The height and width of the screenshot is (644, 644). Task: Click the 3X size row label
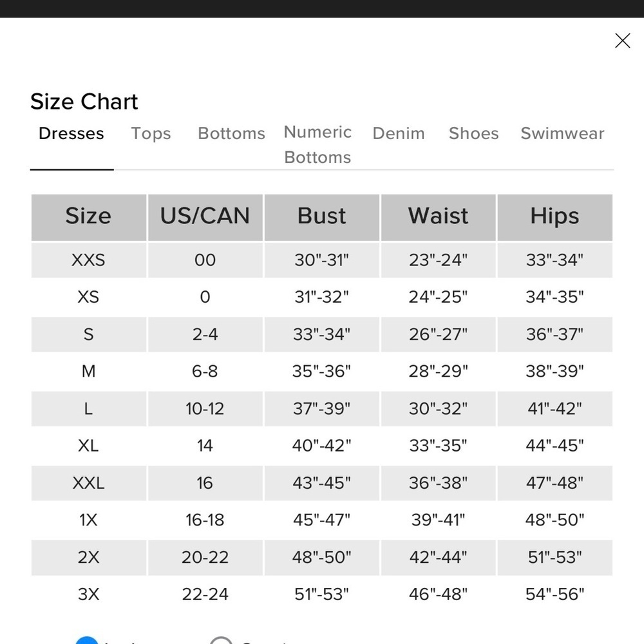tap(88, 594)
